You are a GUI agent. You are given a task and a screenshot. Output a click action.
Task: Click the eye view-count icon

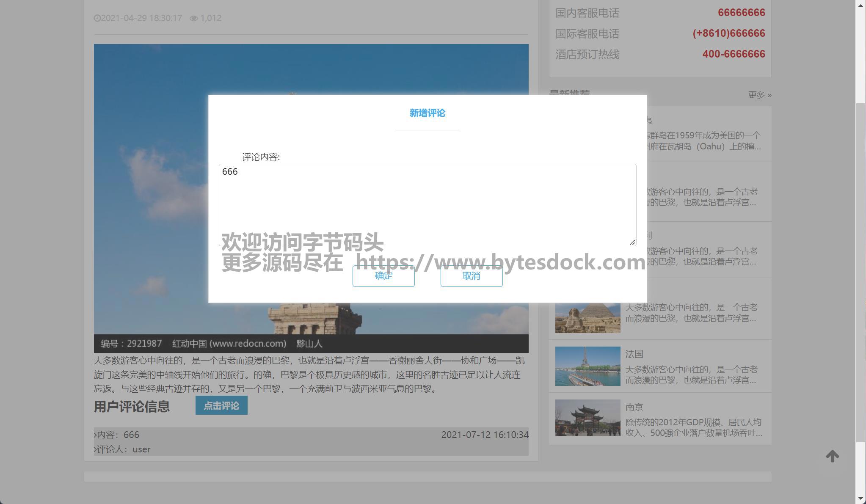point(193,18)
